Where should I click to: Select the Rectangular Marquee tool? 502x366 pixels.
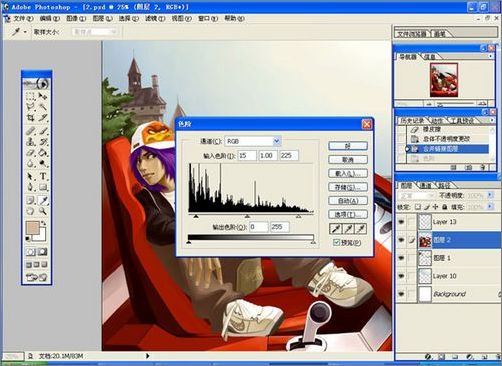pyautogui.click(x=31, y=97)
